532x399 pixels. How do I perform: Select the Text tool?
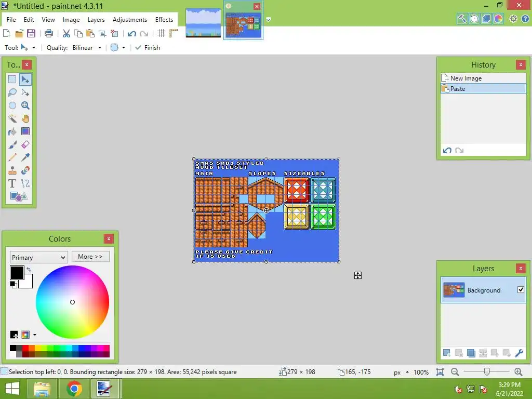[x=12, y=183]
